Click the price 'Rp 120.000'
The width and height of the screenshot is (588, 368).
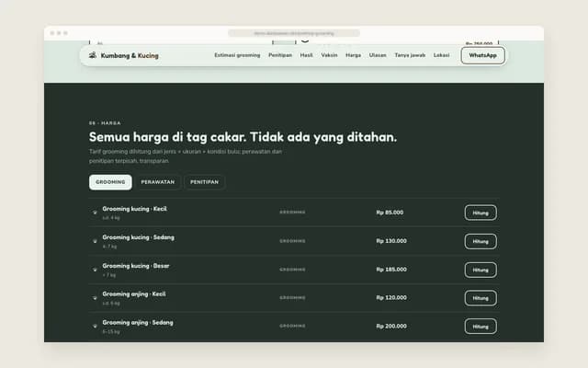[x=391, y=298]
